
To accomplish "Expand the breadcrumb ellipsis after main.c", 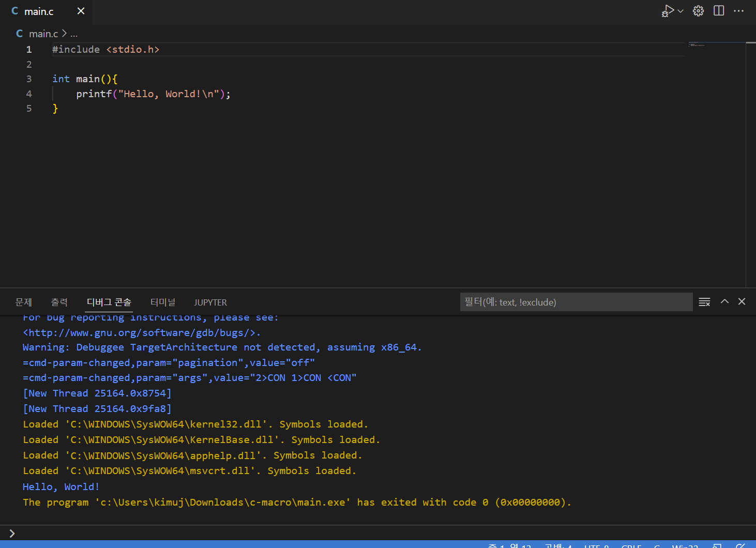I will [x=74, y=34].
